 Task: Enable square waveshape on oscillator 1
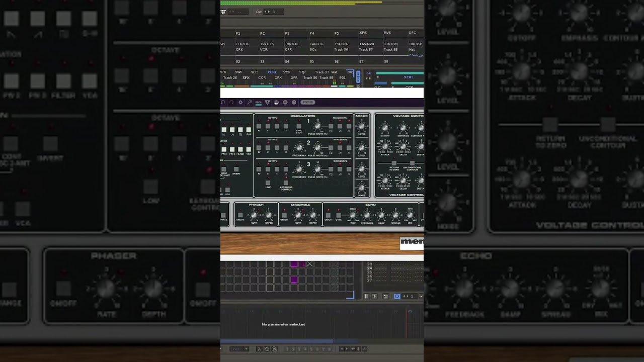coord(331,126)
